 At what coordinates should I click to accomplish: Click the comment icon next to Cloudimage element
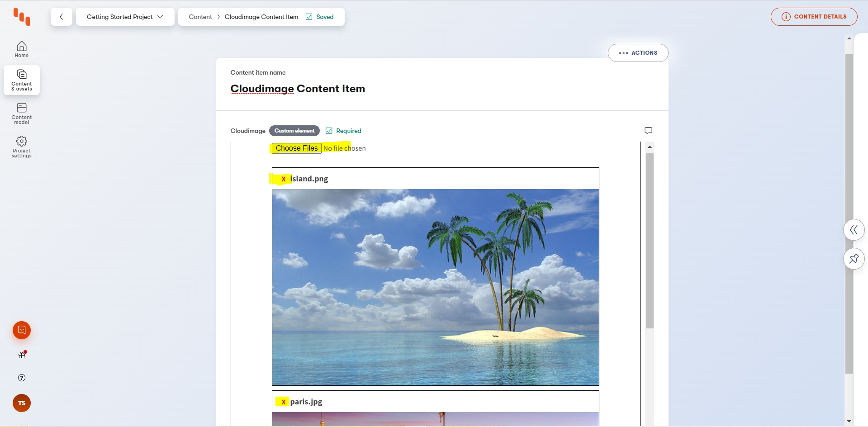[x=648, y=131]
